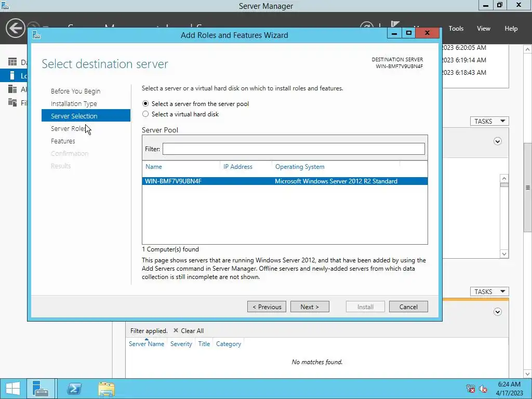Go to Server Roles step

pos(68,129)
